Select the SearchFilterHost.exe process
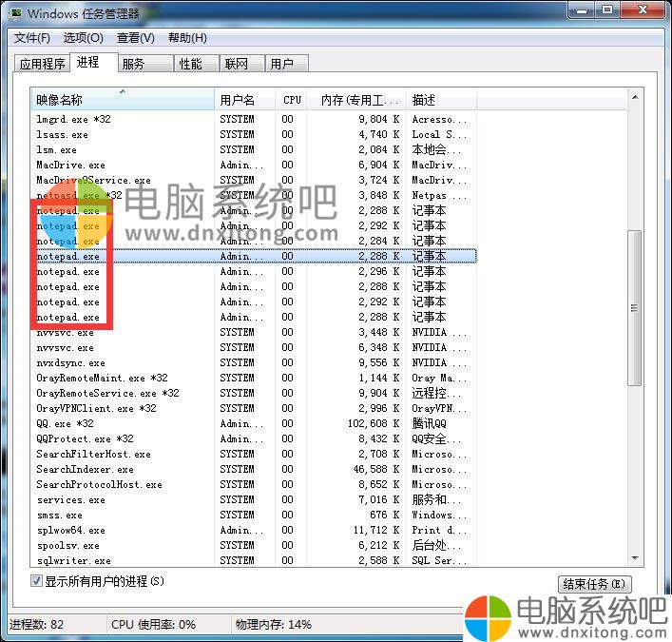The width and height of the screenshot is (672, 642). click(x=253, y=455)
